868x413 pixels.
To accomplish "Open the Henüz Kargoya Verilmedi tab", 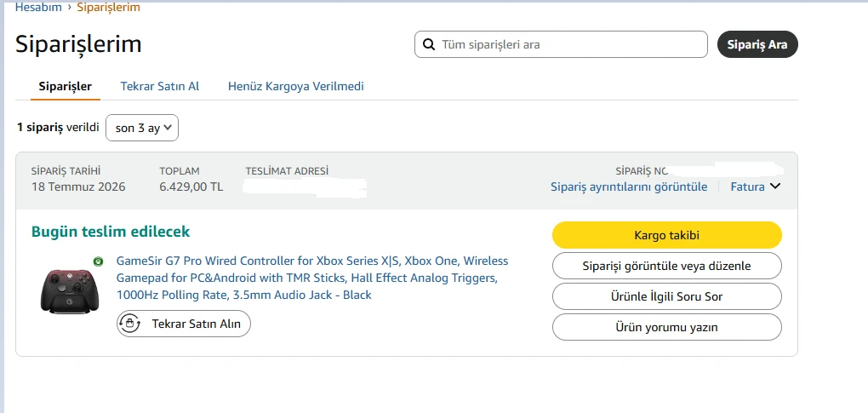I will (x=296, y=86).
